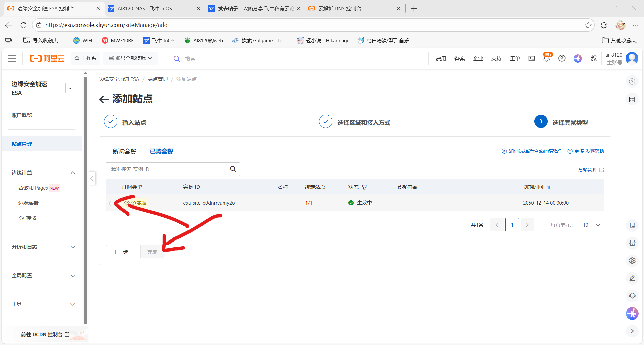Select the 免费版 plan radio button
This screenshot has height=345, width=644.
pyautogui.click(x=112, y=203)
